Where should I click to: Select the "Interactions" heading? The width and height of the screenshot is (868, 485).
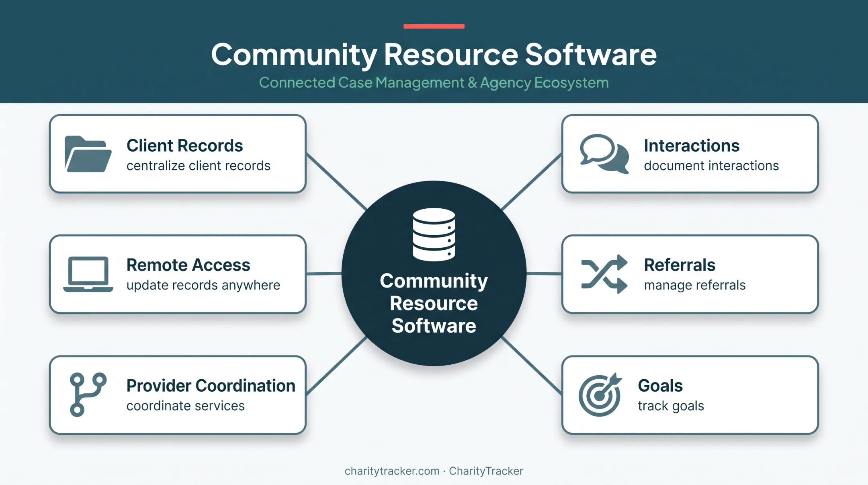pyautogui.click(x=692, y=146)
